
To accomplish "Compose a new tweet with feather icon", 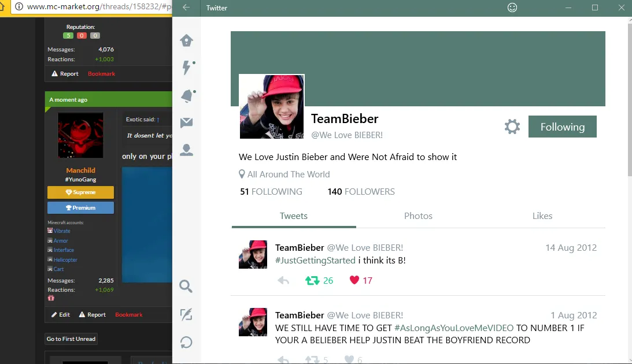I will point(186,314).
